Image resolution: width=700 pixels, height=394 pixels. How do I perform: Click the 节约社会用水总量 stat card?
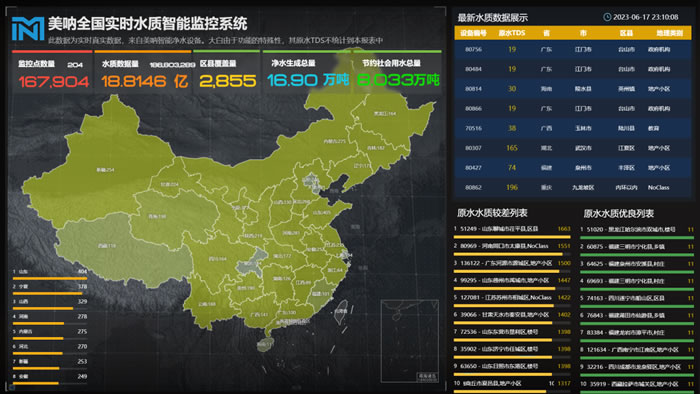pos(397,73)
